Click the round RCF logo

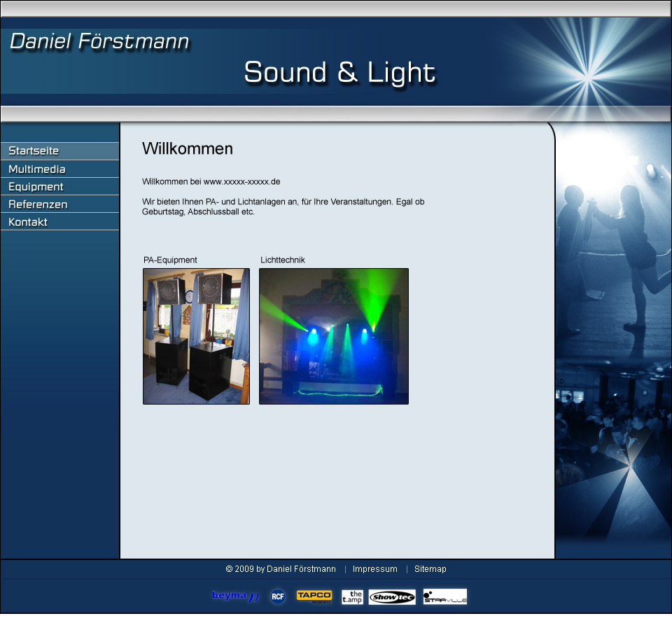[x=278, y=596]
